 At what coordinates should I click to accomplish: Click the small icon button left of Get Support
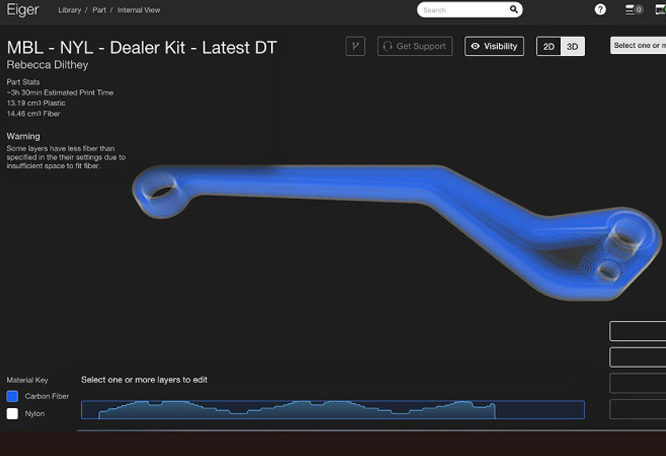(x=355, y=46)
